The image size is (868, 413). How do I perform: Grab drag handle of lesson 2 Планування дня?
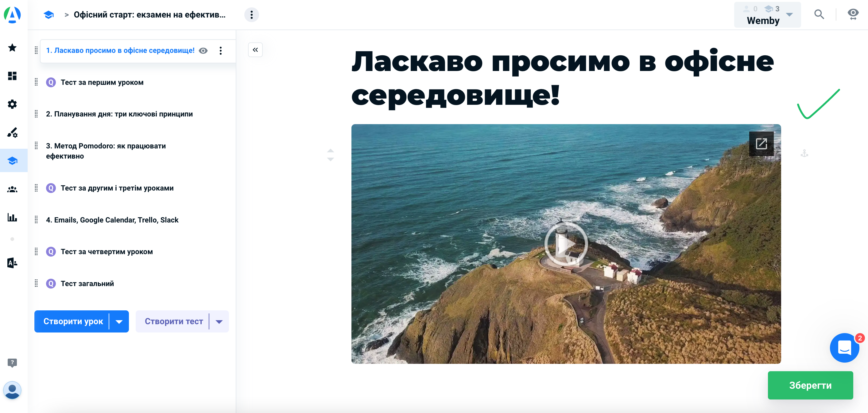36,114
